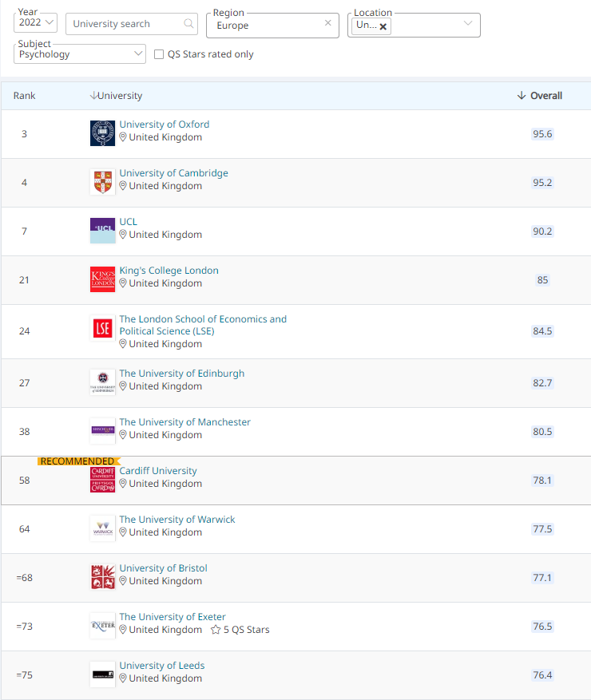
Task: Click United Kingdom under University of Leeds
Action: click(165, 678)
